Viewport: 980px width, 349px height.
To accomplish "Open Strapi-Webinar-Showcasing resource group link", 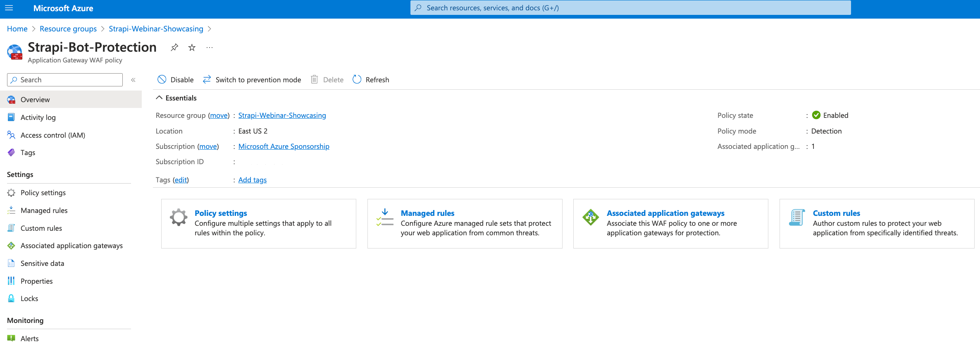I will coord(282,115).
